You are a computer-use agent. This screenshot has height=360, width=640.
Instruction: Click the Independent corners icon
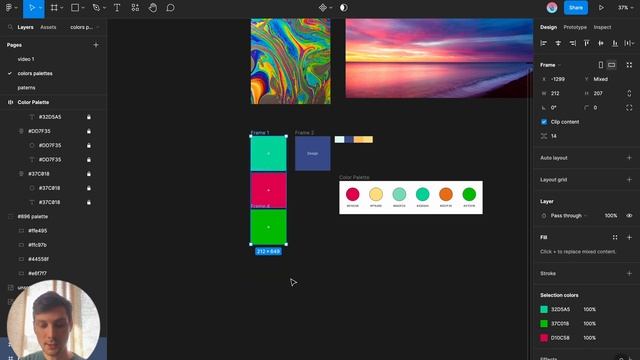click(629, 108)
